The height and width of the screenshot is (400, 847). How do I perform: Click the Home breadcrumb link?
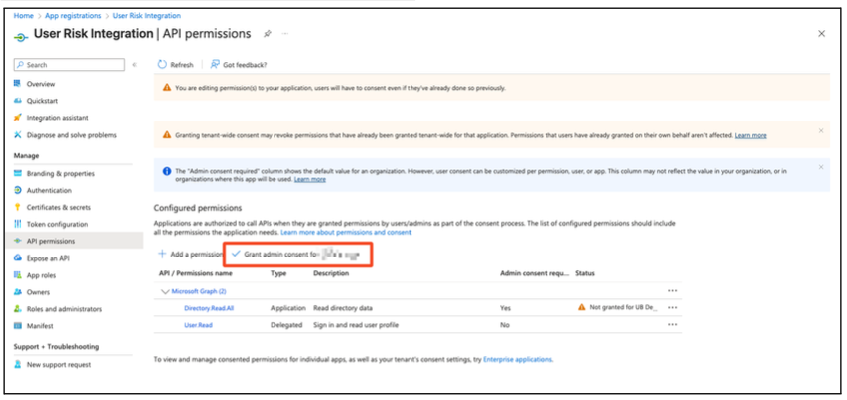point(23,16)
